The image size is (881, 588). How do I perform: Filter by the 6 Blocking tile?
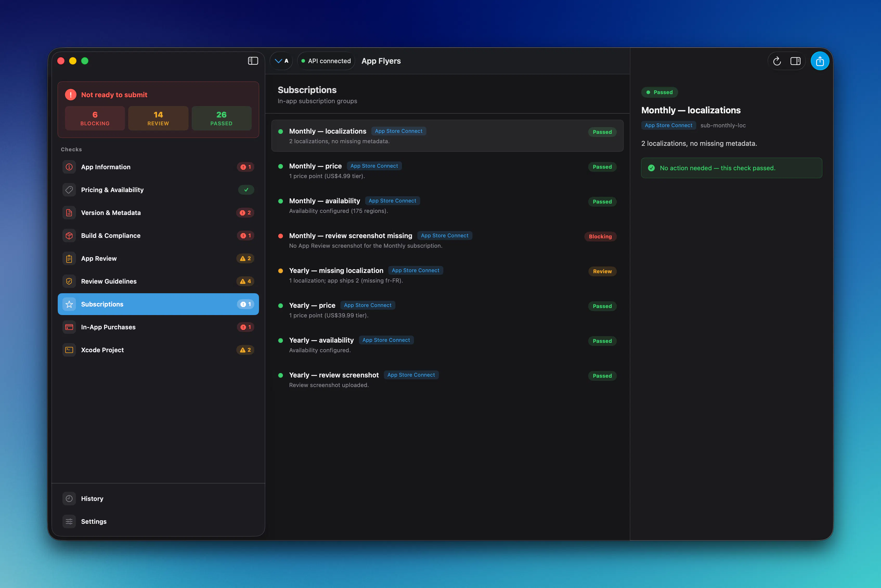tap(95, 118)
